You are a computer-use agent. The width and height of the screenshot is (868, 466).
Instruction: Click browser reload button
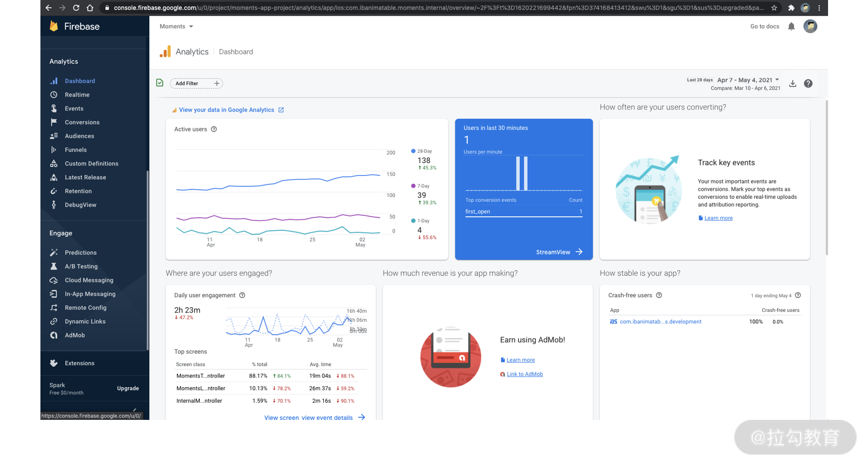[76, 8]
